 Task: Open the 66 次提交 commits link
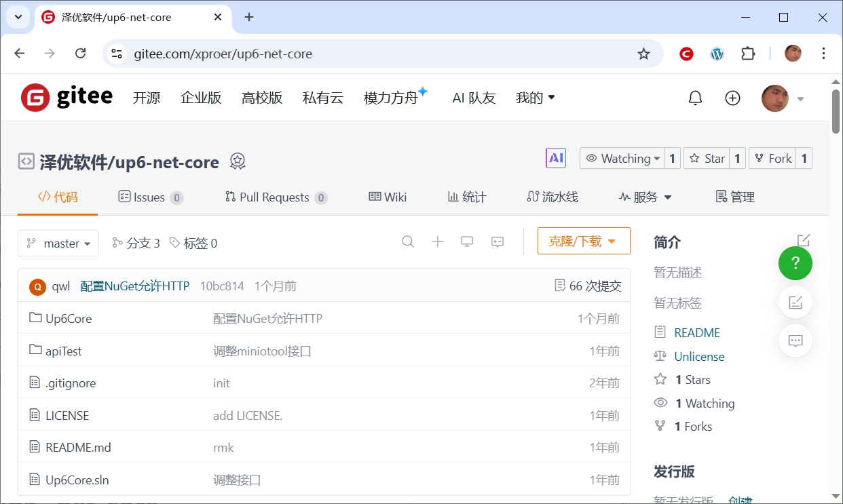pyautogui.click(x=588, y=286)
